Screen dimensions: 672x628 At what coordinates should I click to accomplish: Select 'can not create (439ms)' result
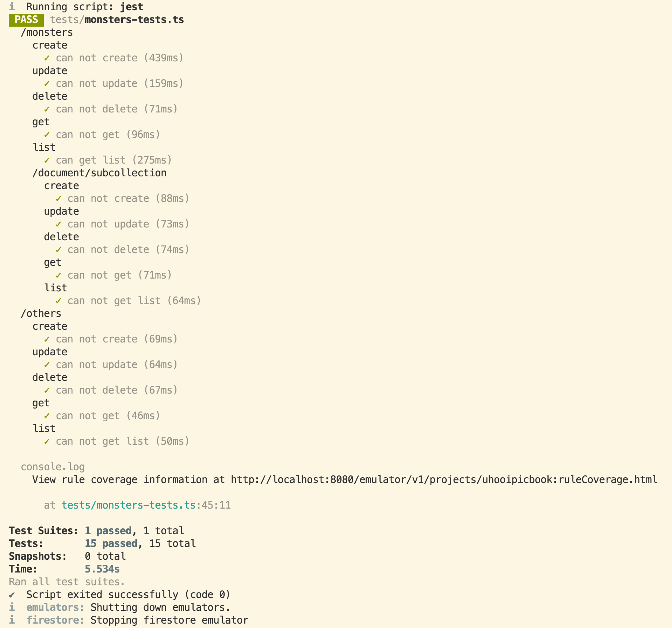[x=120, y=58]
